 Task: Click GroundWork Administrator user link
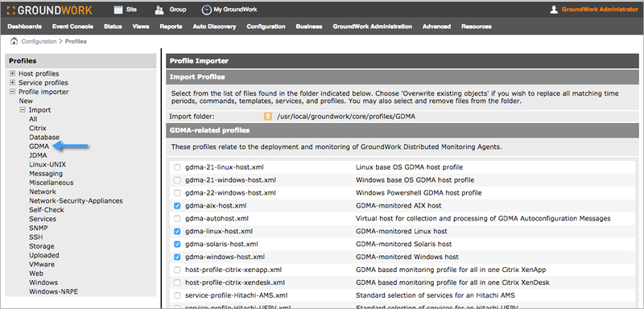click(x=600, y=10)
